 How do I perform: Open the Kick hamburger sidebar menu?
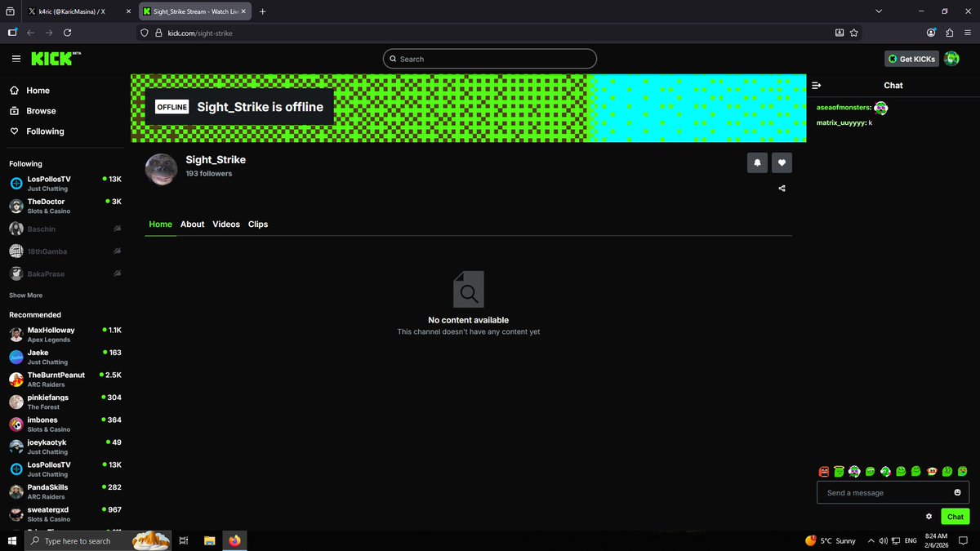coord(16,59)
